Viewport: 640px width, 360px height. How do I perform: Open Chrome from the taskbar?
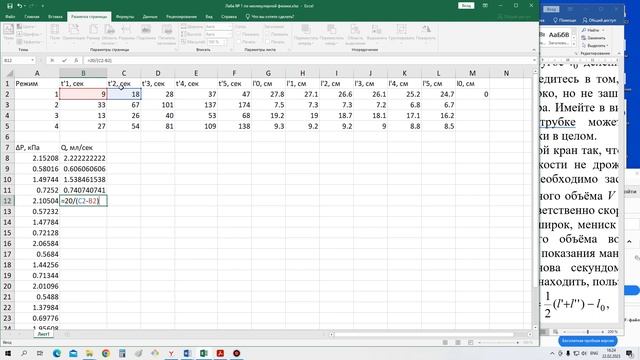pos(106,353)
